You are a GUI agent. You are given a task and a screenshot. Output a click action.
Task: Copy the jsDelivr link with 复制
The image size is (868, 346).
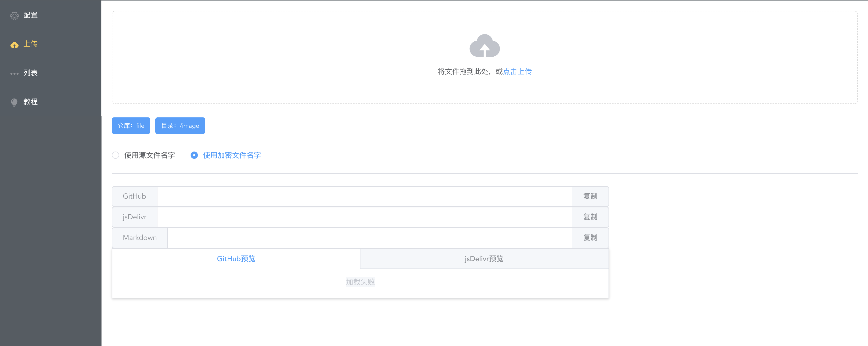point(590,217)
